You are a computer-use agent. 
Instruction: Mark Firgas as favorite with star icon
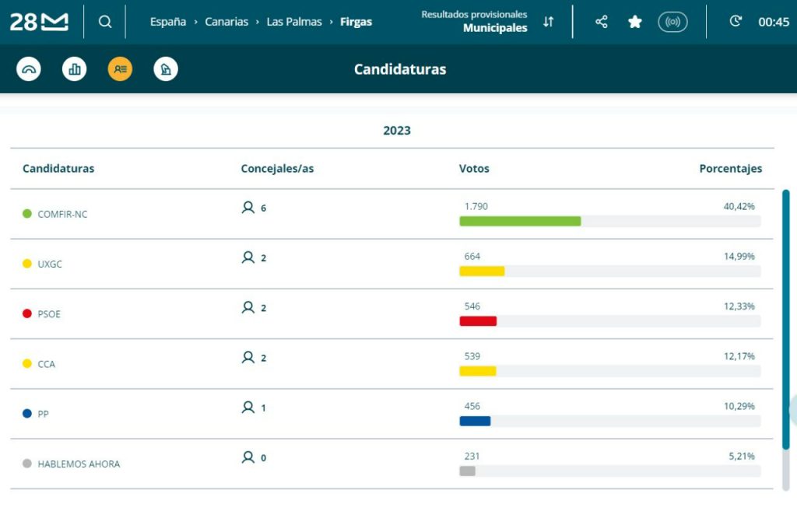[635, 22]
